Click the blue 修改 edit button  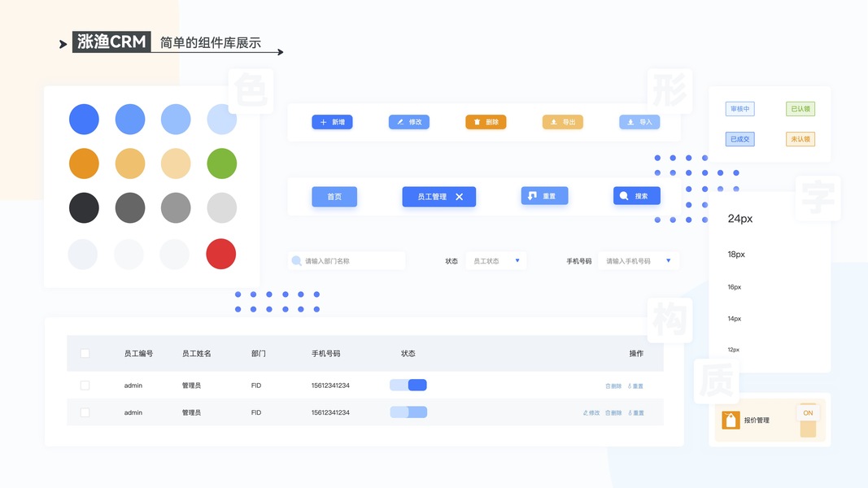coord(409,122)
